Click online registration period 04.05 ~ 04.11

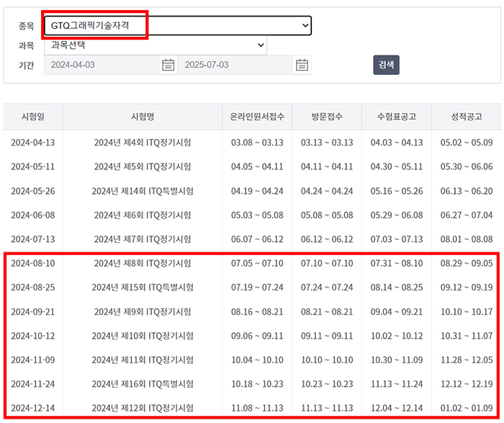point(257,166)
